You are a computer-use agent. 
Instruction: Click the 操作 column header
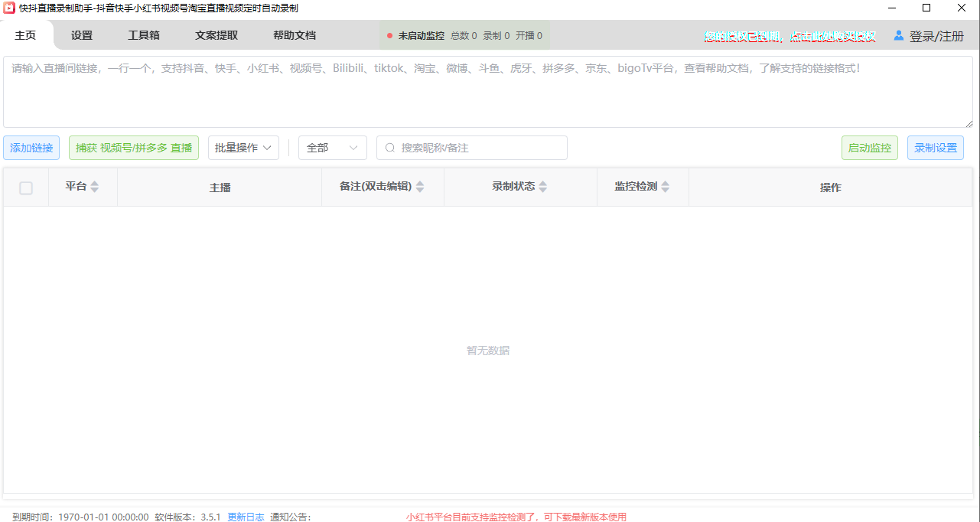point(831,188)
